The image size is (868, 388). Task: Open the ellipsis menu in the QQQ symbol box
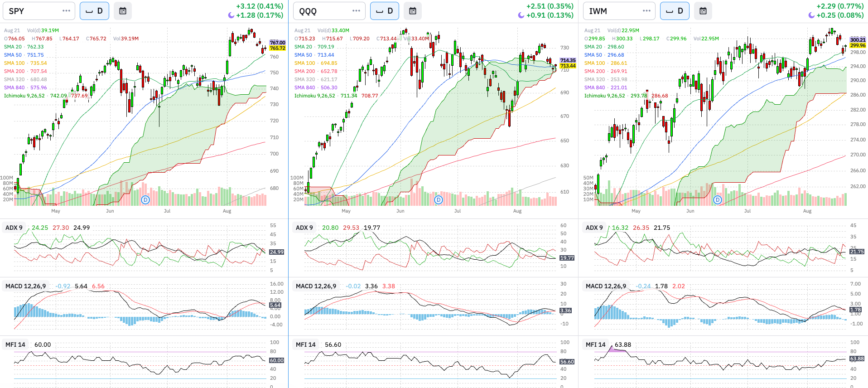[x=357, y=11]
